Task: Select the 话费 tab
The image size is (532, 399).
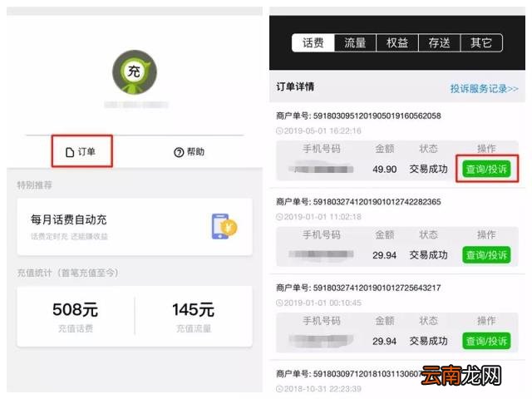Action: click(x=313, y=42)
